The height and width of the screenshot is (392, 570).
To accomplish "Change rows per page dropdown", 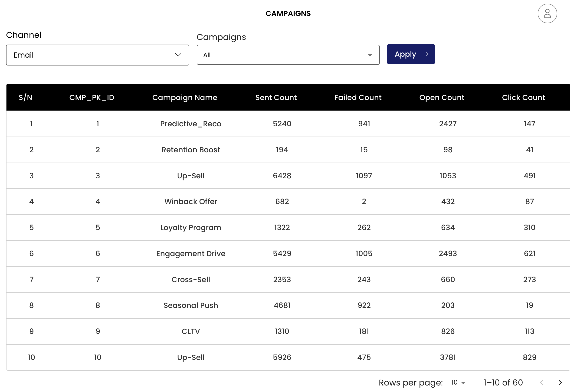I will [458, 382].
